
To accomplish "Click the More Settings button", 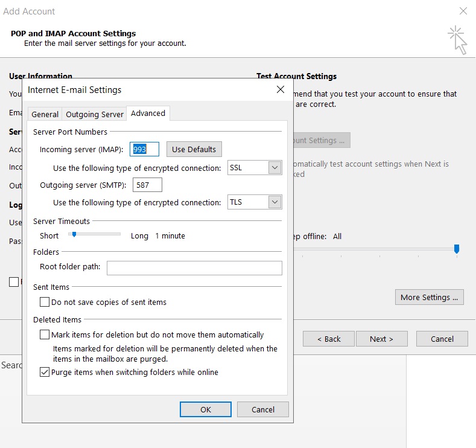I will pos(428,297).
